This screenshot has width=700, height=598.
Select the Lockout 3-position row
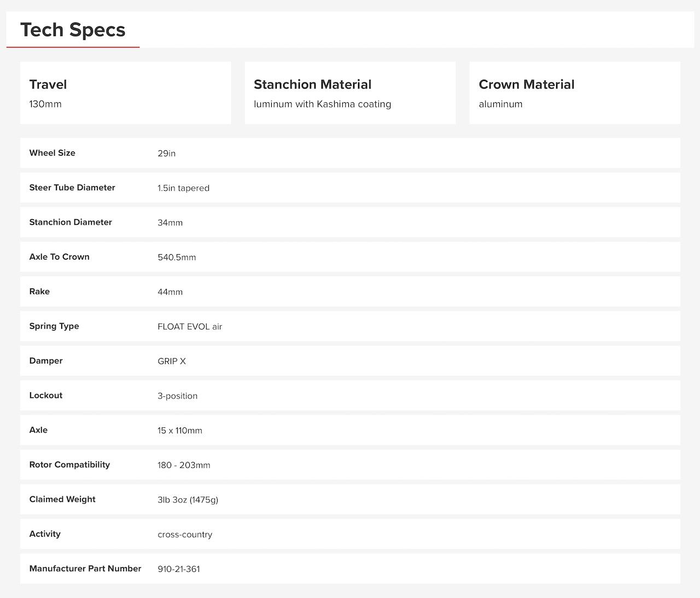coord(350,395)
